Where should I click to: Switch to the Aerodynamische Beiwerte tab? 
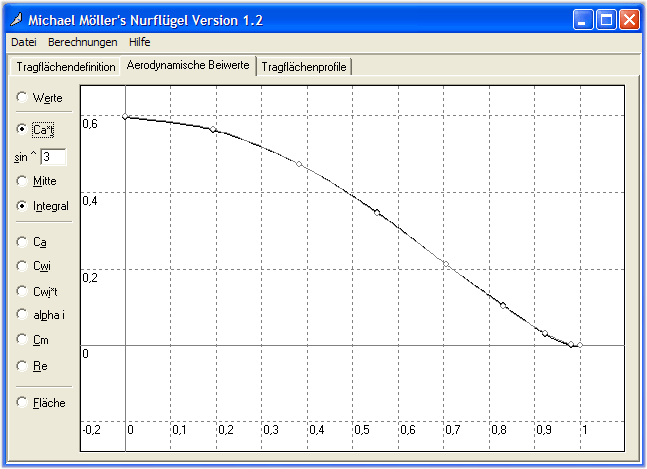[x=188, y=65]
